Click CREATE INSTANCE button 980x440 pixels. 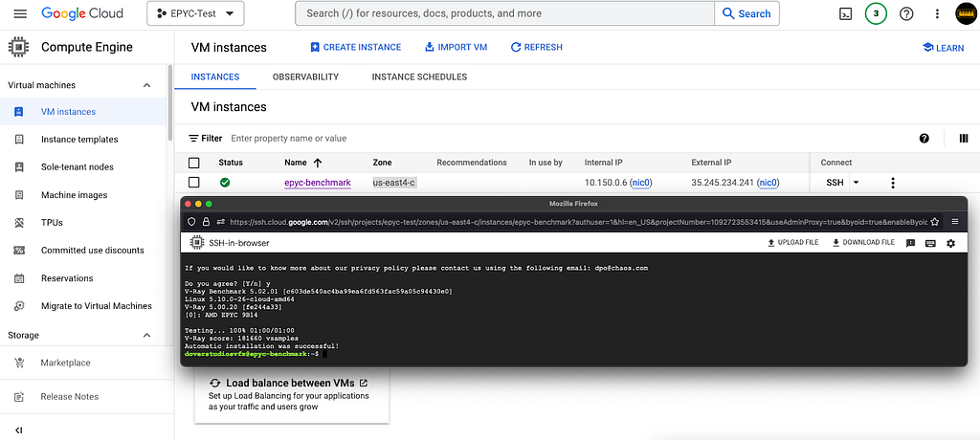pos(356,47)
